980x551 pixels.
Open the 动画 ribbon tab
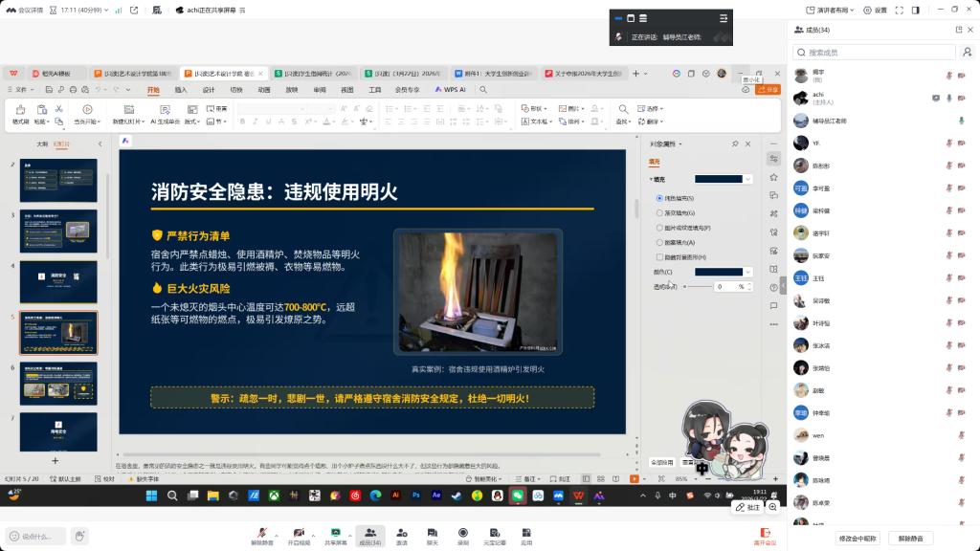click(263, 90)
